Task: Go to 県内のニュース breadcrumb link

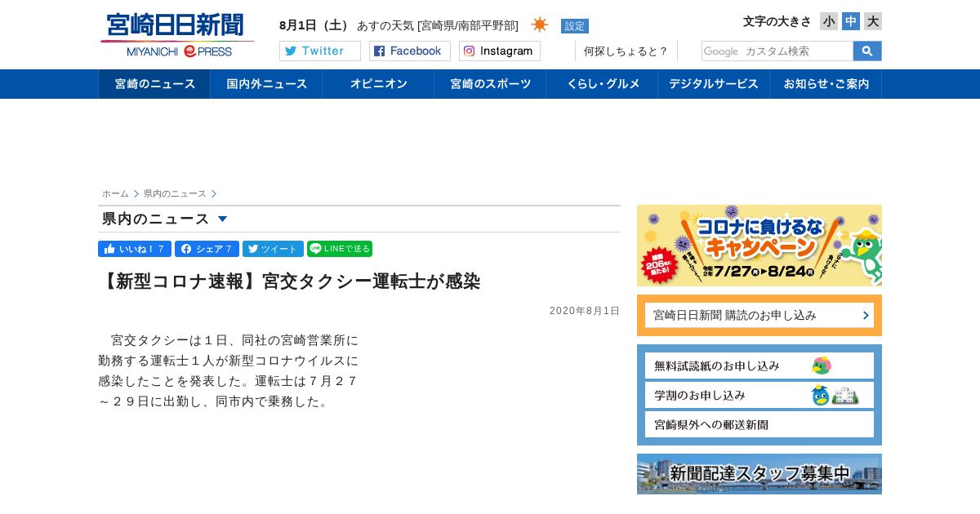Action: [x=175, y=193]
